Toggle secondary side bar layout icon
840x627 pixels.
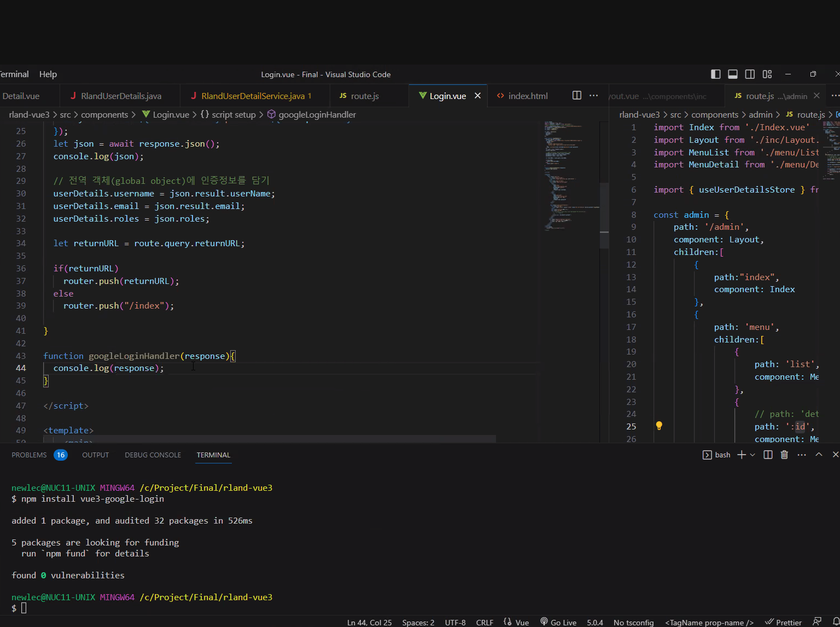[750, 74]
